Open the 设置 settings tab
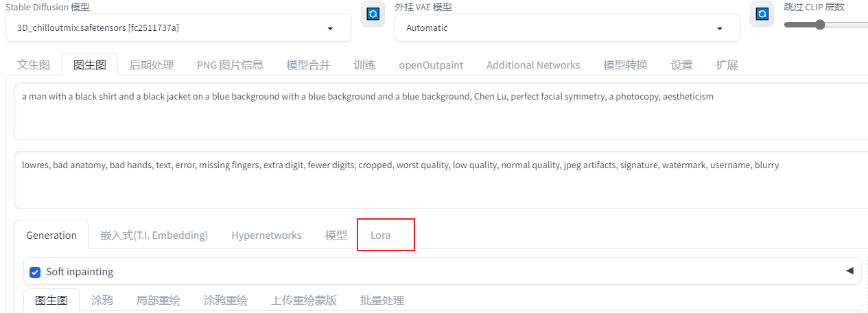The width and height of the screenshot is (868, 313). pos(681,65)
